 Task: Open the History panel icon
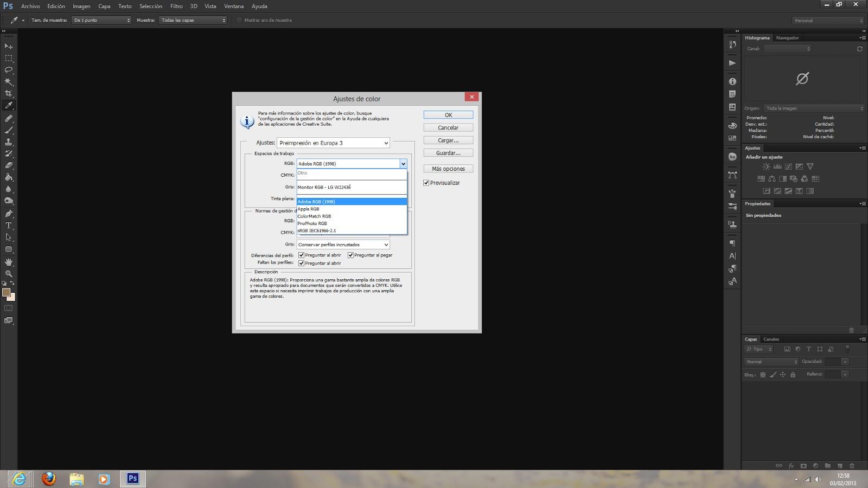(x=732, y=44)
